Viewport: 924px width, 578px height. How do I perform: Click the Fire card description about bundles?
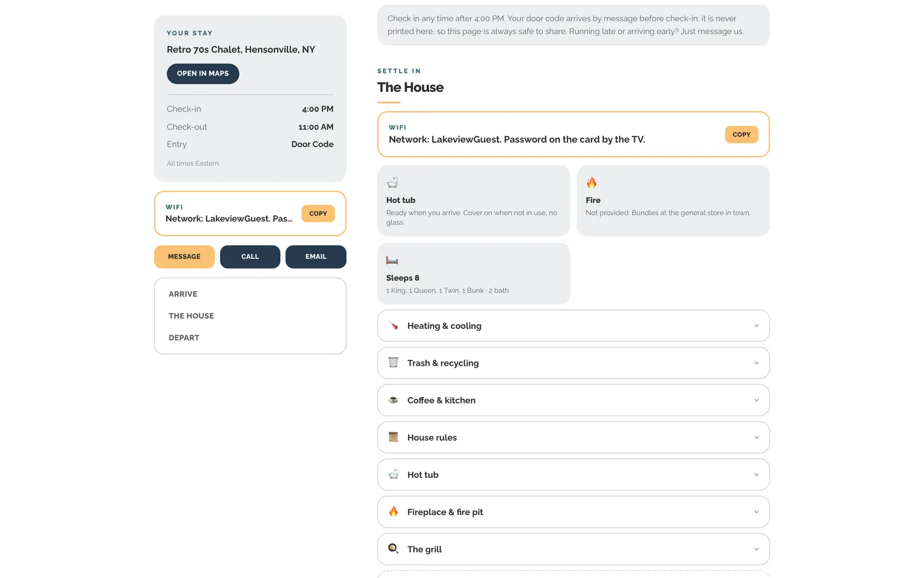(668, 213)
